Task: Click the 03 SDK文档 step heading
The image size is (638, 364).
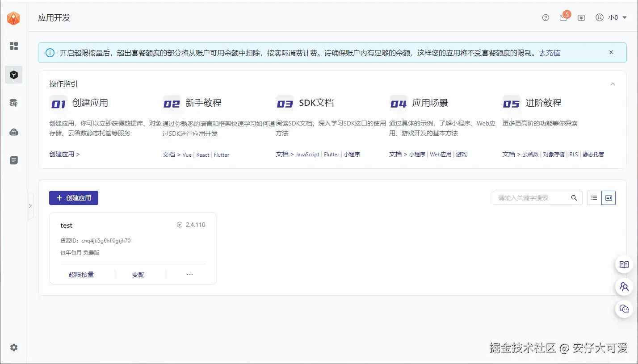Action: point(305,103)
